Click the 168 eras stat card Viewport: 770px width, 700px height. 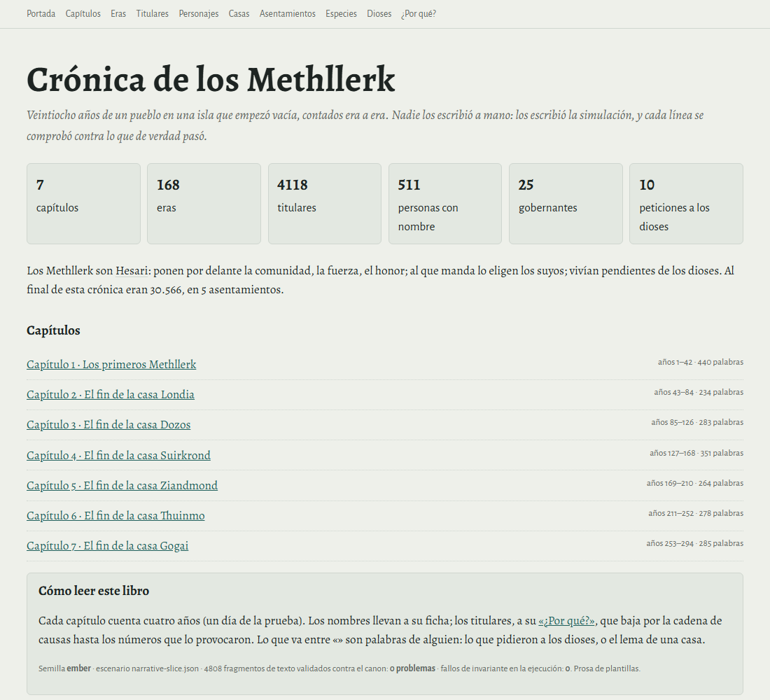(204, 204)
